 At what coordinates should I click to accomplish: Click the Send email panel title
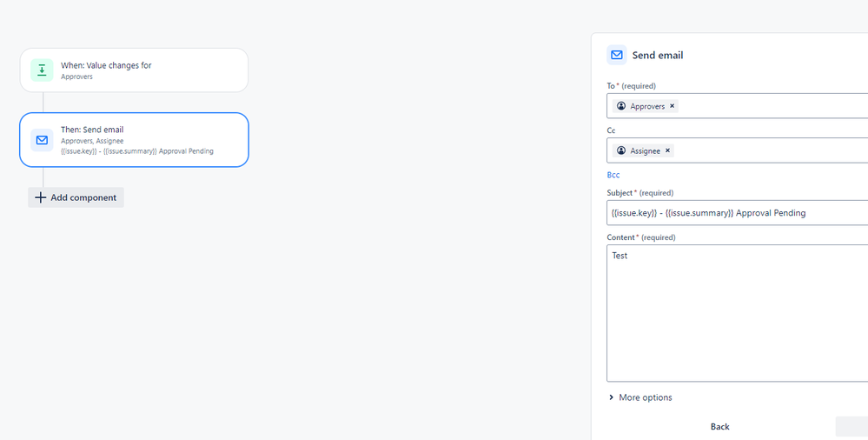[x=658, y=55]
